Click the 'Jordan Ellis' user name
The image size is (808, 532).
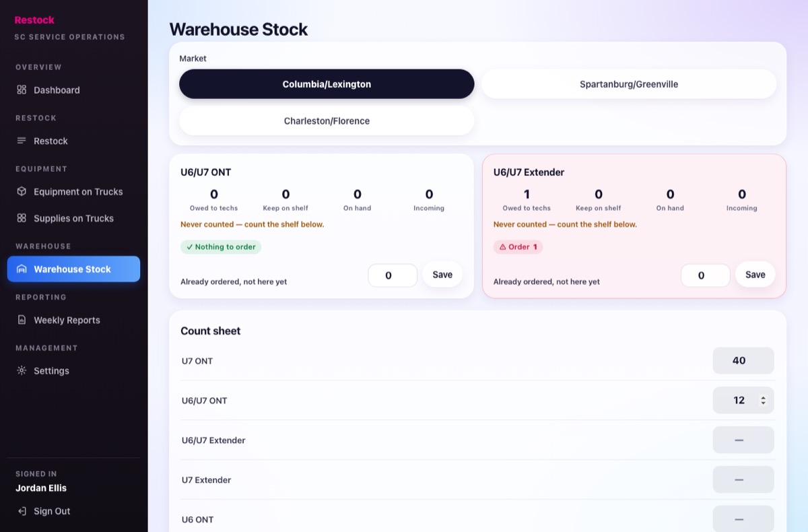pos(41,488)
